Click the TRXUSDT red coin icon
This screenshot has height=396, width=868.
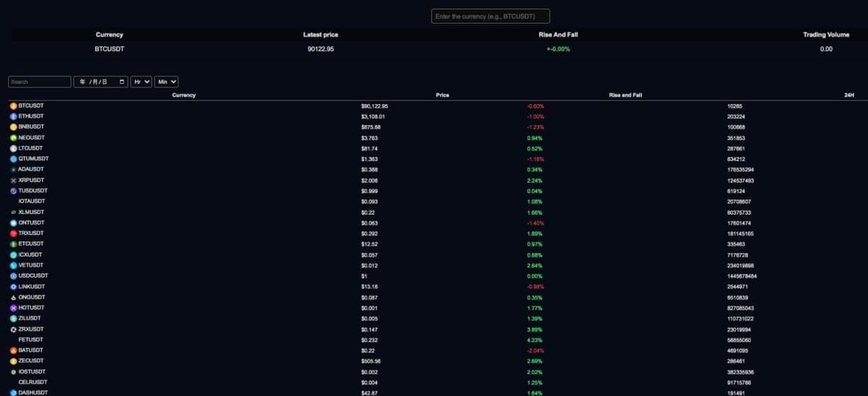coord(13,233)
